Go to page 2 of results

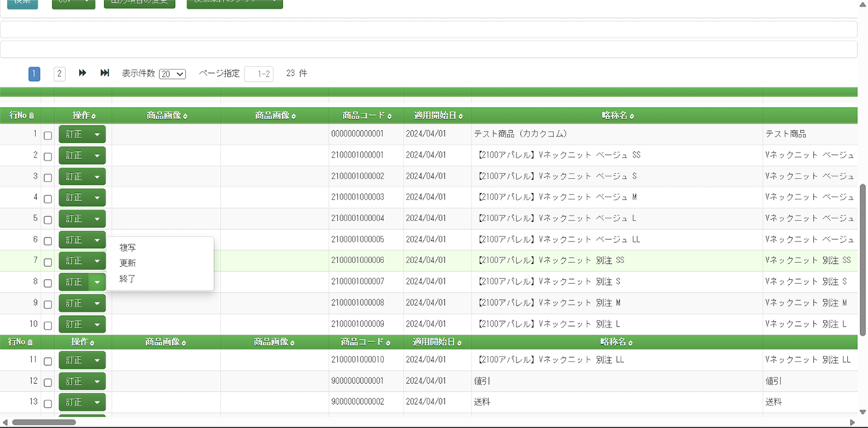[59, 74]
